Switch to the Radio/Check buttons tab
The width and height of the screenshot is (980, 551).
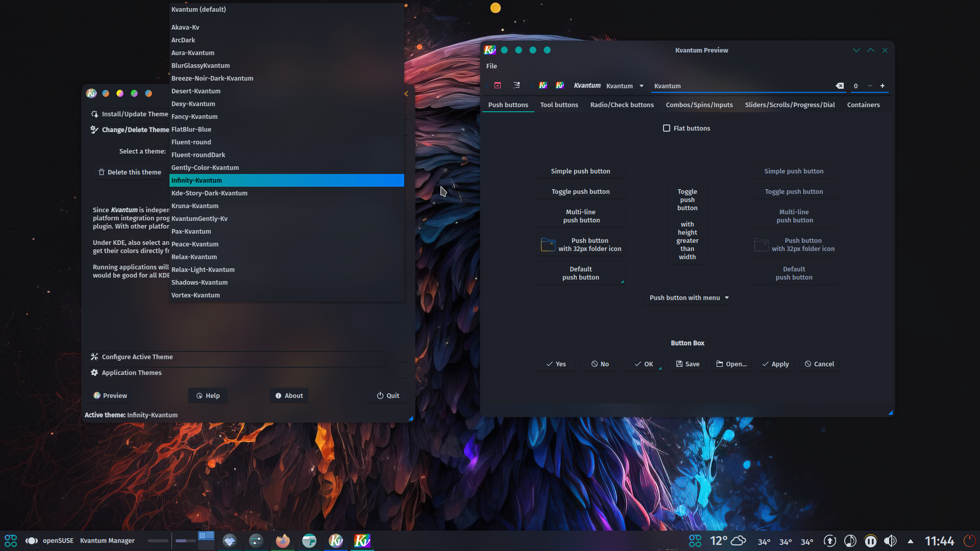point(622,105)
